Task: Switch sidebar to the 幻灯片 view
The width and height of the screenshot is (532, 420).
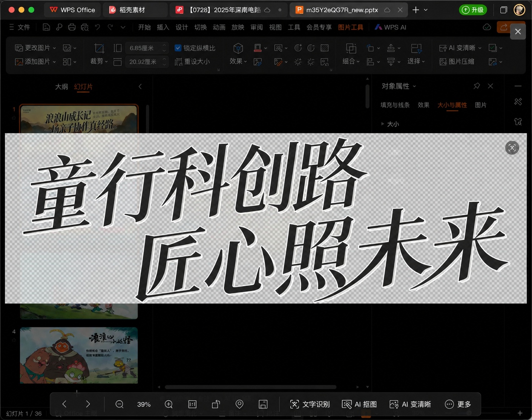Action: [83, 87]
